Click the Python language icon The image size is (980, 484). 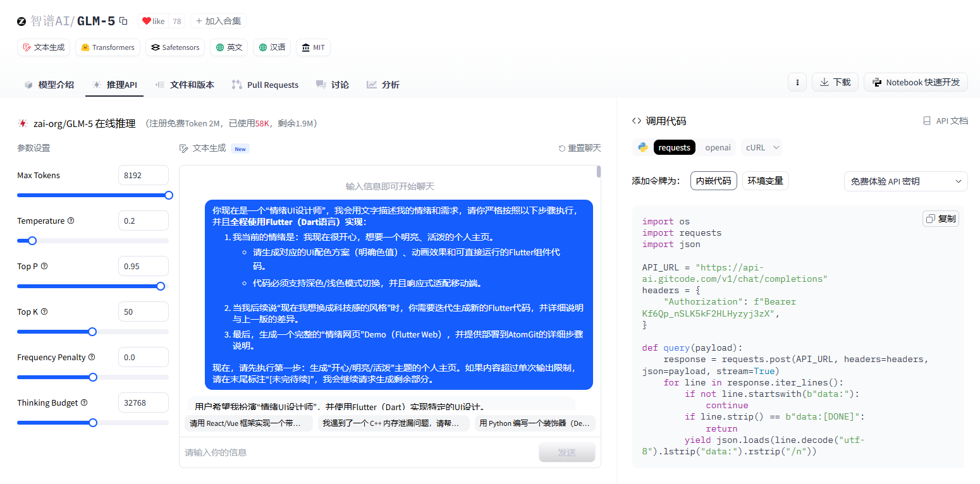(x=642, y=147)
